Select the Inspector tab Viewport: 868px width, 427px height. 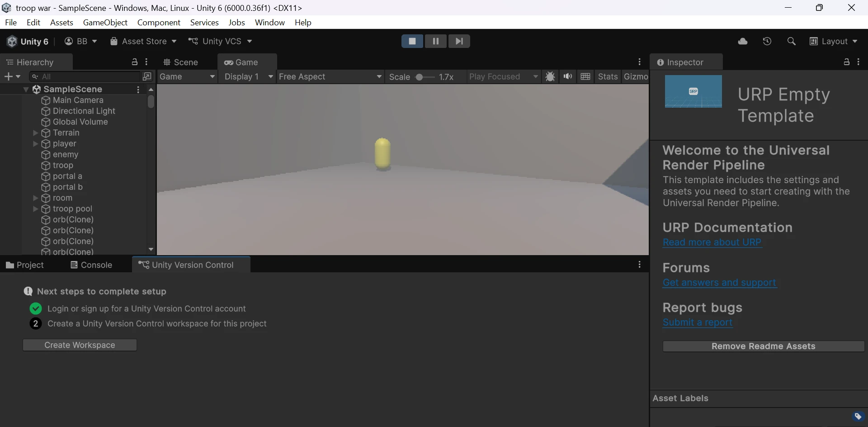click(686, 62)
